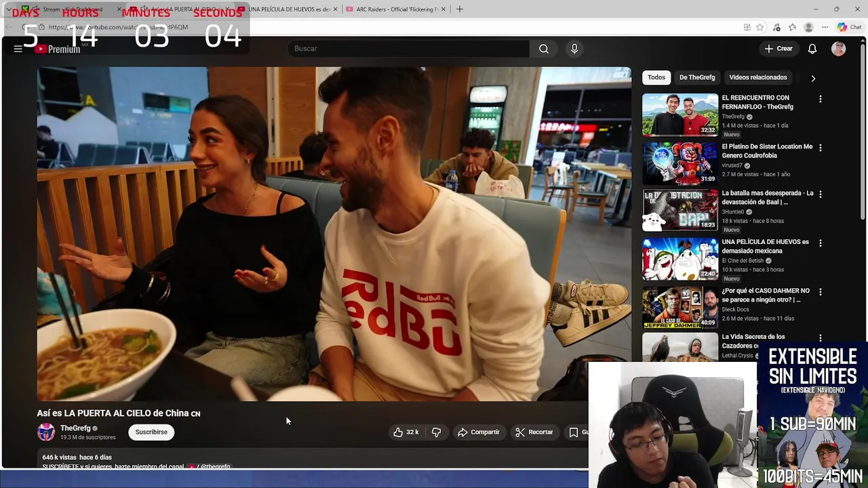Viewport: 868px width, 488px height.
Task: Select the Todos filter chip
Action: coord(656,77)
